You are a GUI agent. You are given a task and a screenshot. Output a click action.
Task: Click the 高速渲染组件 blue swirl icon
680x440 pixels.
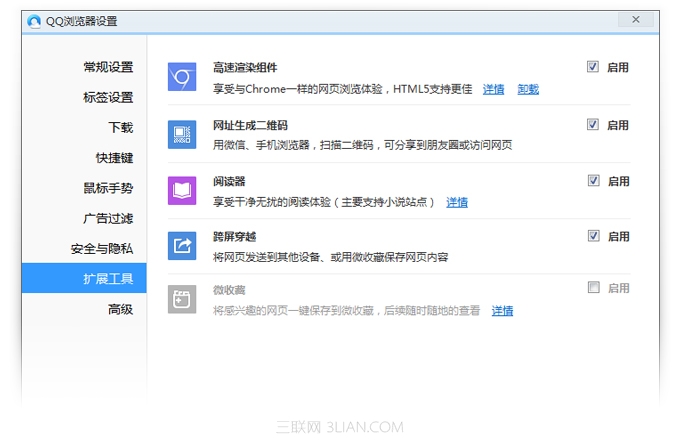pos(182,77)
